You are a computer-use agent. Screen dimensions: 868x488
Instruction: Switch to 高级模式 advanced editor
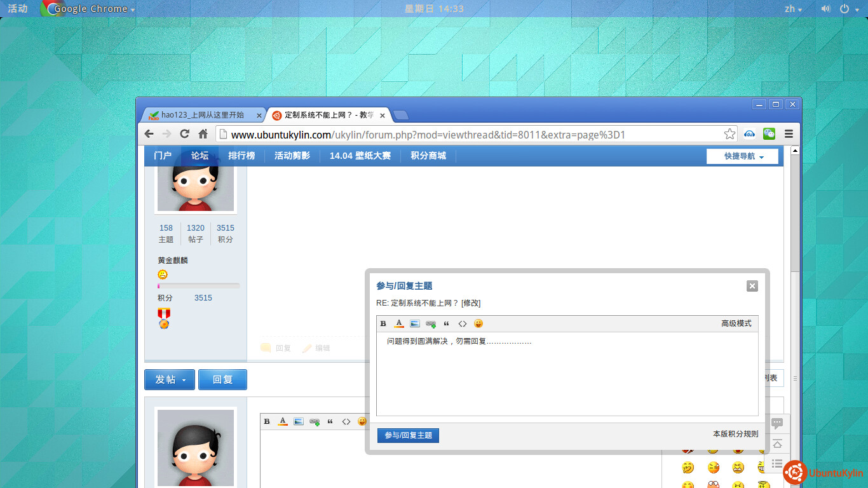pyautogui.click(x=736, y=324)
